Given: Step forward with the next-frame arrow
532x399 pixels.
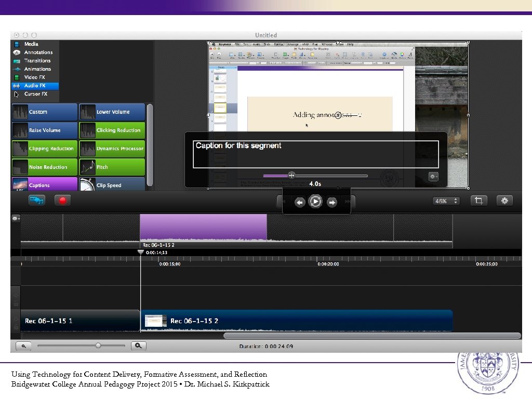Looking at the screenshot, I should coord(332,202).
